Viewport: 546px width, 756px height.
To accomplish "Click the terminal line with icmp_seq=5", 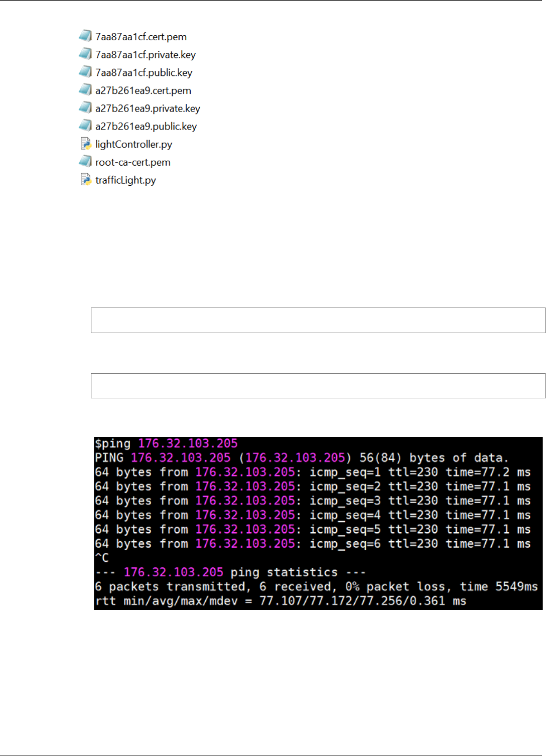I will pyautogui.click(x=313, y=529).
